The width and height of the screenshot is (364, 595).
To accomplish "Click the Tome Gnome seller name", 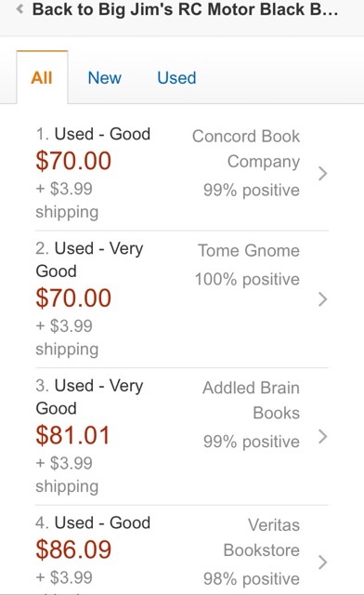I will click(x=249, y=250).
